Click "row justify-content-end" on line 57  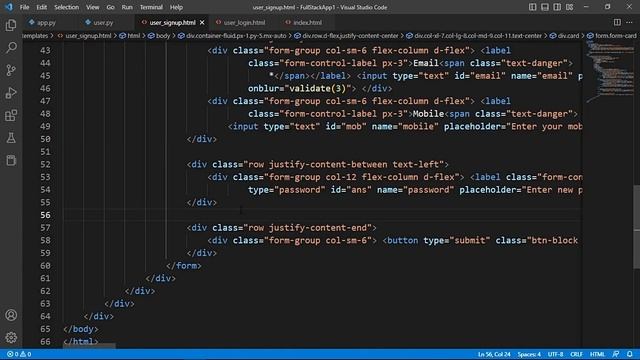(x=307, y=228)
